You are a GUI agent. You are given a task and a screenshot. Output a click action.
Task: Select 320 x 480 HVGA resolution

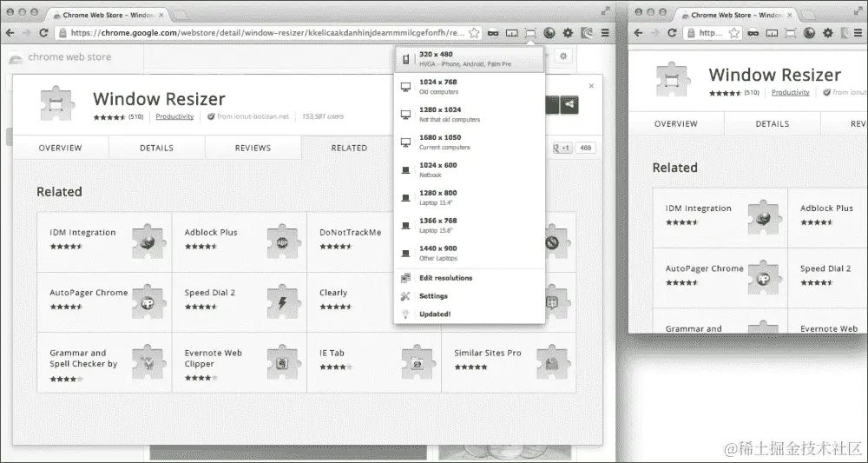[470, 59]
